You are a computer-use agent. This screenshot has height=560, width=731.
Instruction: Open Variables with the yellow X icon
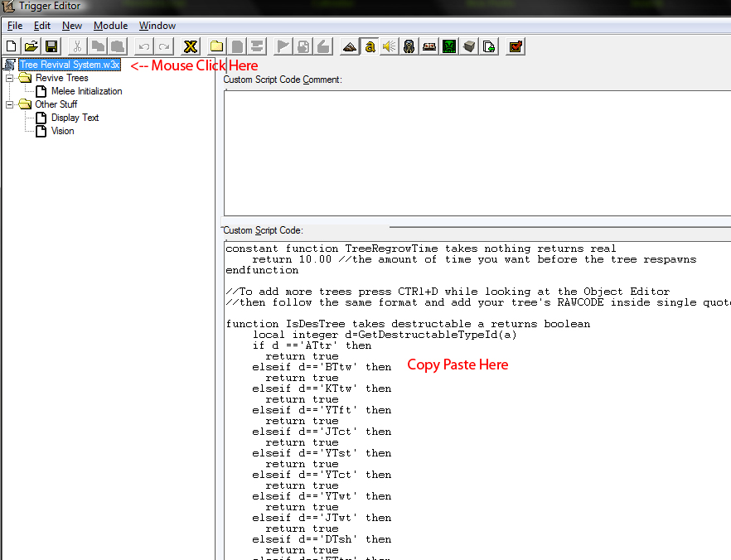point(191,46)
